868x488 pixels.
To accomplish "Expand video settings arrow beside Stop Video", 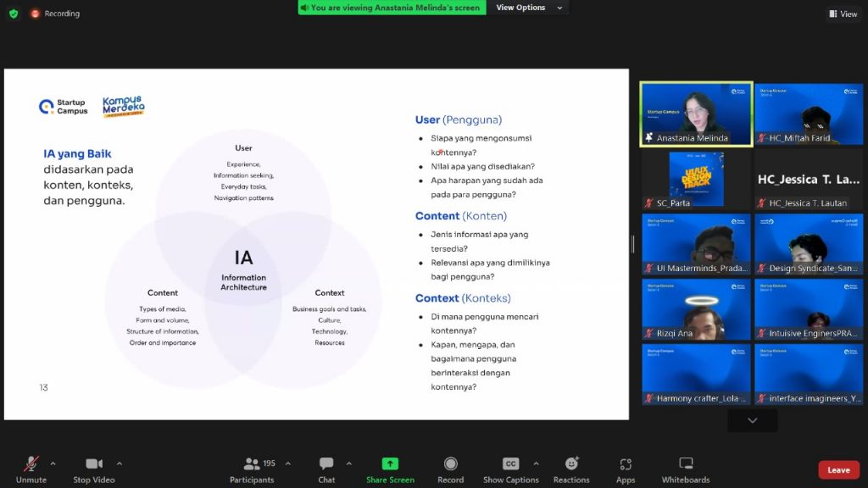I will (x=120, y=463).
